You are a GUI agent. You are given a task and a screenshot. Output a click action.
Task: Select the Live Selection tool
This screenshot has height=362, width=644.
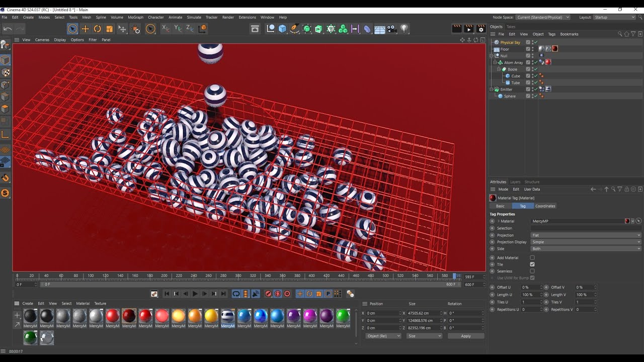pyautogui.click(x=73, y=29)
